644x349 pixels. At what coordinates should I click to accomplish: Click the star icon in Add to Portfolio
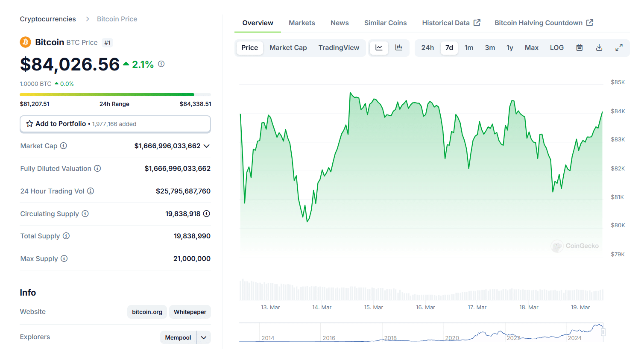[x=29, y=124]
